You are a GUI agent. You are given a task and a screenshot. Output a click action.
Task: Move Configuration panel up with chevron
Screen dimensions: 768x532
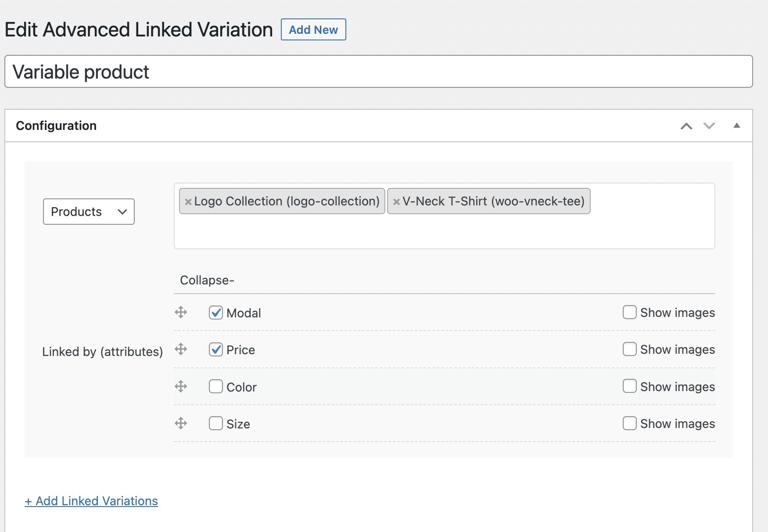click(686, 126)
